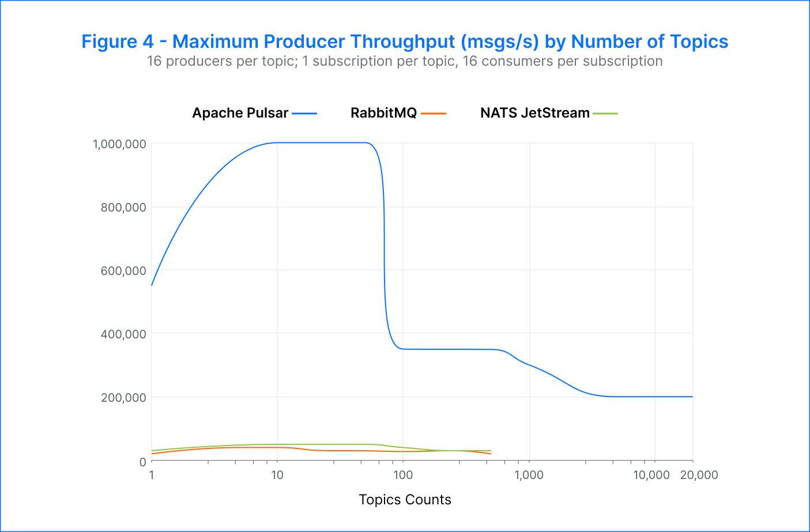
Task: Select the Figure 4 chart title
Action: pos(405,41)
